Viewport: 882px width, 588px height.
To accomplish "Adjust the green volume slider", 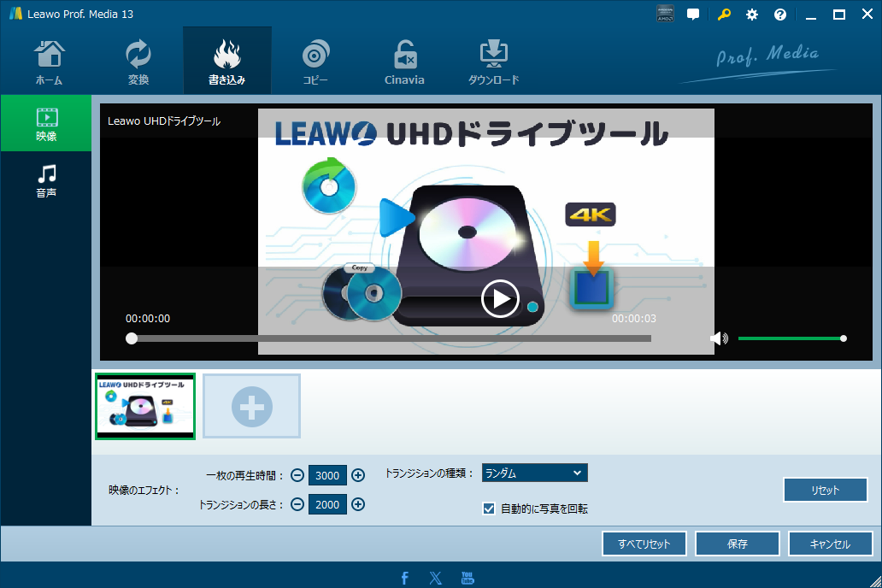I will click(791, 338).
